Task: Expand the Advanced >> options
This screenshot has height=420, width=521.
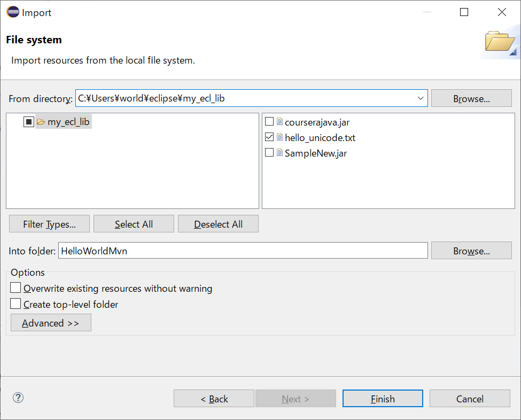Action: (x=51, y=323)
